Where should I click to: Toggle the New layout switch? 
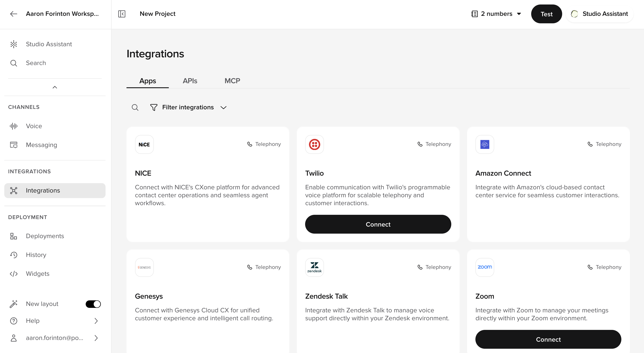(x=93, y=304)
